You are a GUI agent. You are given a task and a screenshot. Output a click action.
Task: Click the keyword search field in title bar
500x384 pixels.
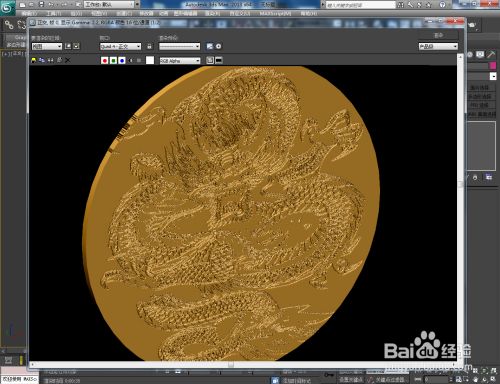point(360,5)
